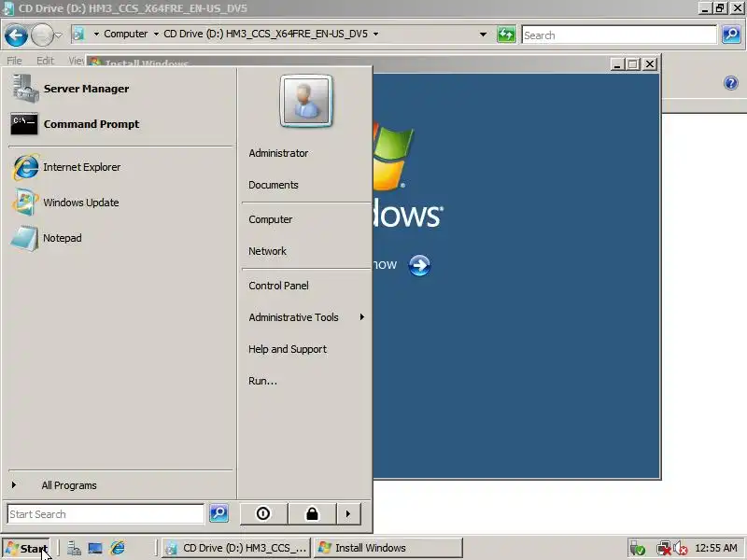Open address bar history dropdown
747x560 pixels.
(483, 35)
